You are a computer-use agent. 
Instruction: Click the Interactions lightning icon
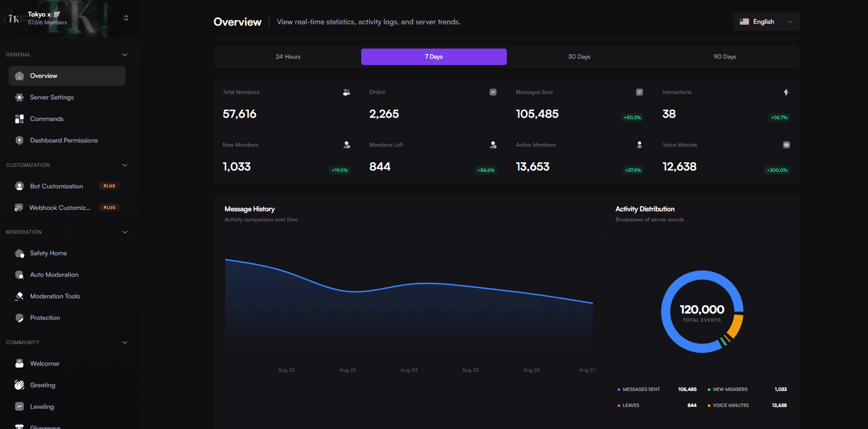pos(786,92)
